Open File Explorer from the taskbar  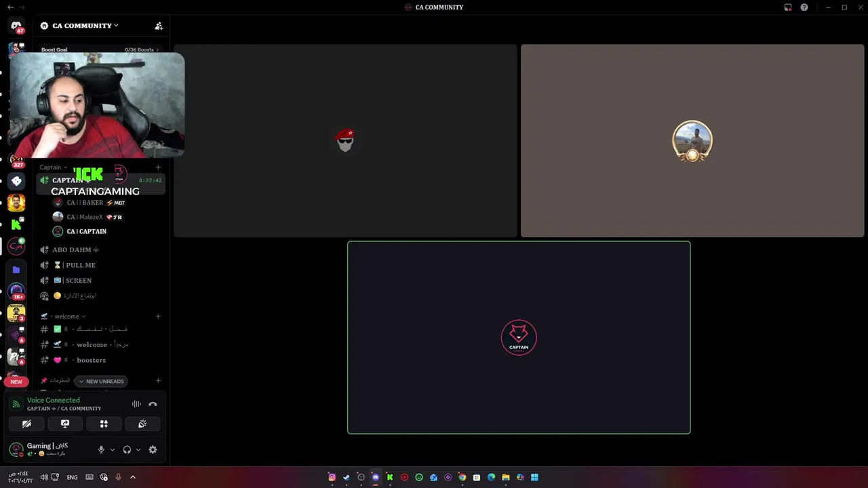point(506,477)
